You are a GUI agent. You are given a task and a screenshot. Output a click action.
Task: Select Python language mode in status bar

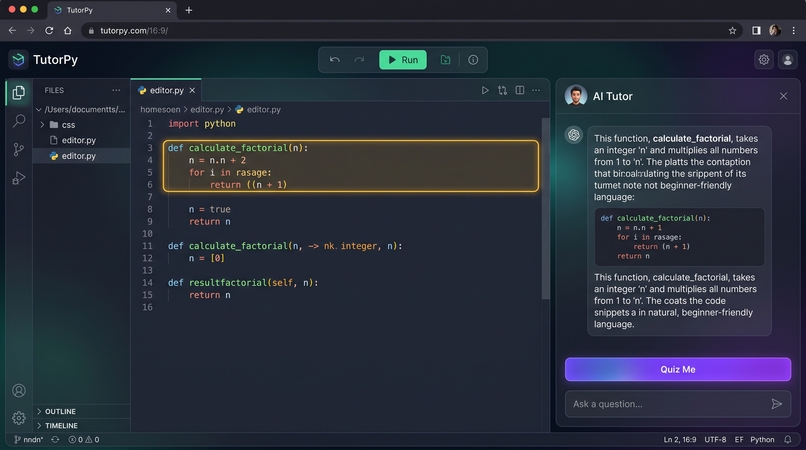[x=762, y=440]
